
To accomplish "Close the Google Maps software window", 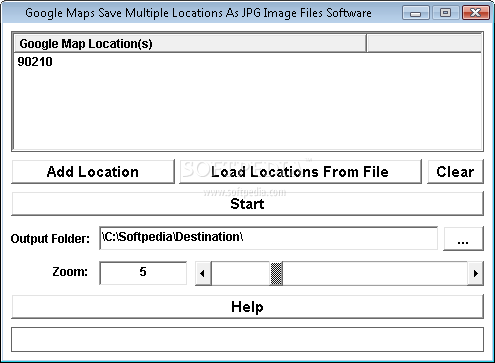I will 476,13.
